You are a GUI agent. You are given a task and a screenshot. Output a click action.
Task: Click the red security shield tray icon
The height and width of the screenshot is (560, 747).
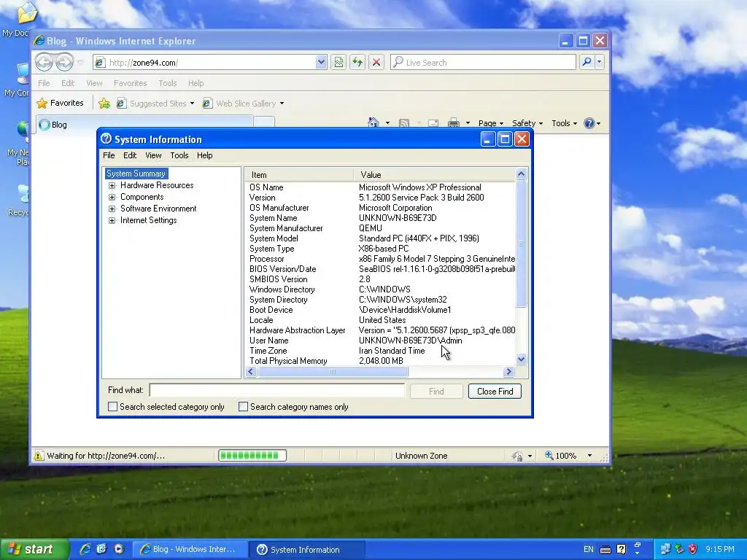[x=693, y=549]
